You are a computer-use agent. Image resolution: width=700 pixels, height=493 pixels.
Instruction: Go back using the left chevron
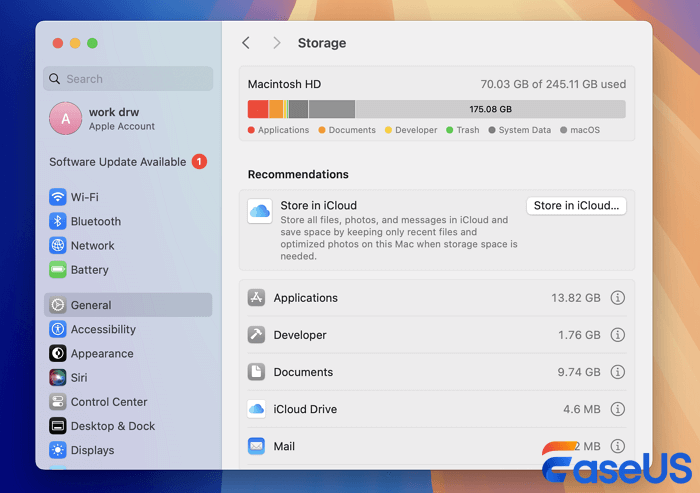246,43
